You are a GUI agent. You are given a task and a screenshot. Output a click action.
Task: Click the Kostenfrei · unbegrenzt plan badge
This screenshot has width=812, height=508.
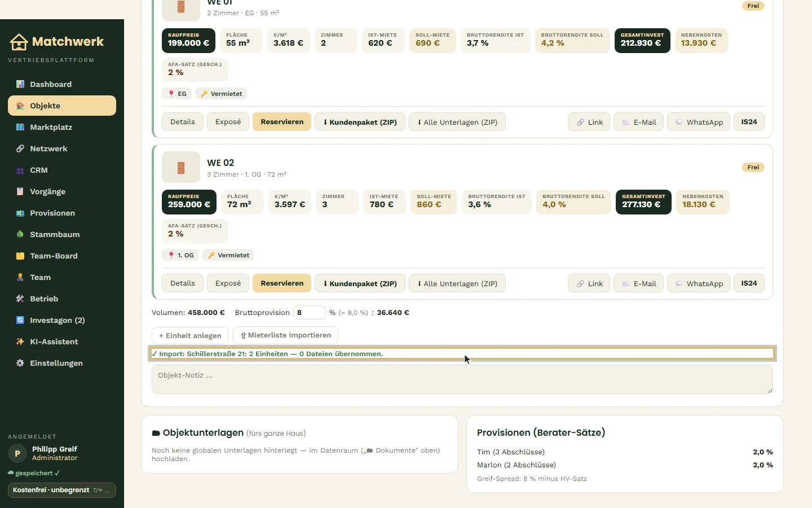click(x=62, y=490)
